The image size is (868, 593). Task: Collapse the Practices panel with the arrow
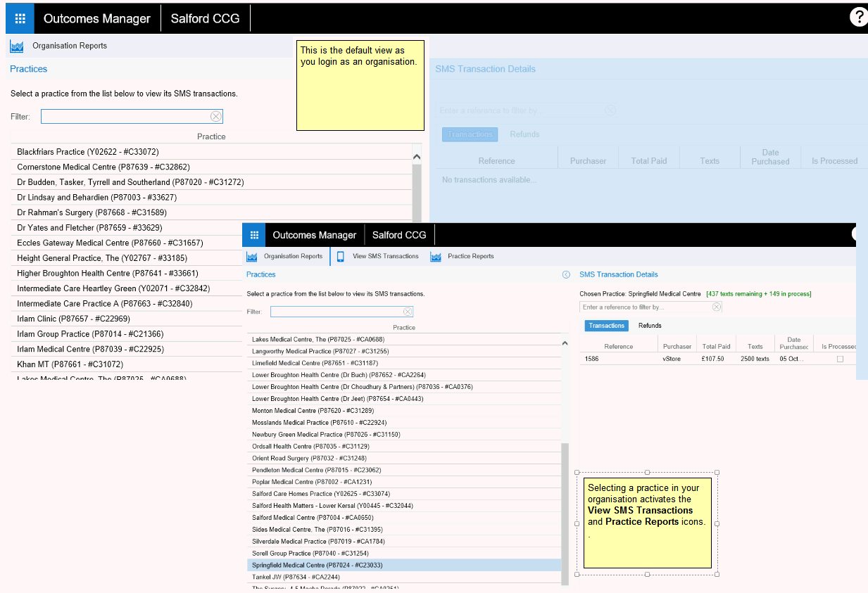point(566,274)
